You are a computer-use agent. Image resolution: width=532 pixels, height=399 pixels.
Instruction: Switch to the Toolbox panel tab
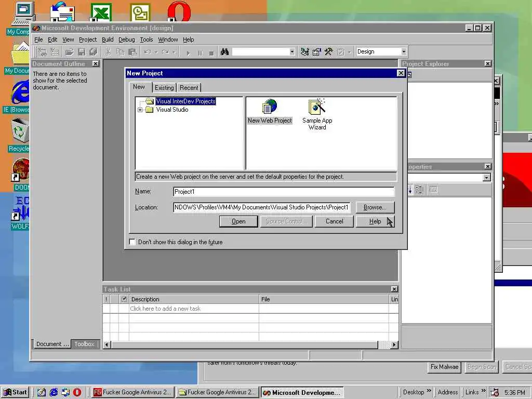click(x=85, y=344)
